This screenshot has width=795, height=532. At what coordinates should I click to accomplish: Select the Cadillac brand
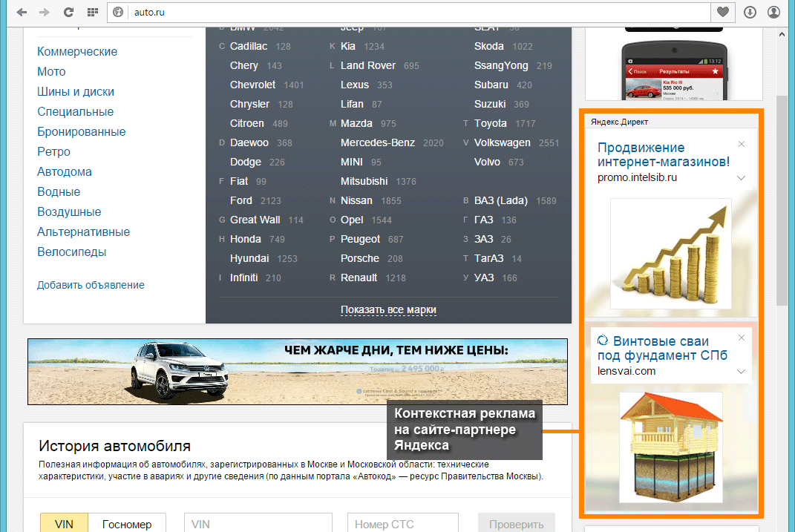pyautogui.click(x=249, y=46)
